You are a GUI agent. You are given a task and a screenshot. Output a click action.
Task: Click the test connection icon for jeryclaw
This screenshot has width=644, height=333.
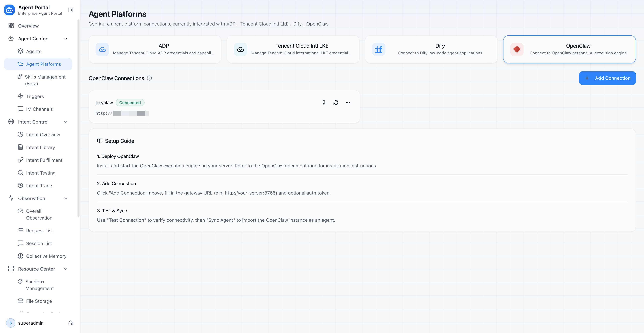click(x=324, y=103)
